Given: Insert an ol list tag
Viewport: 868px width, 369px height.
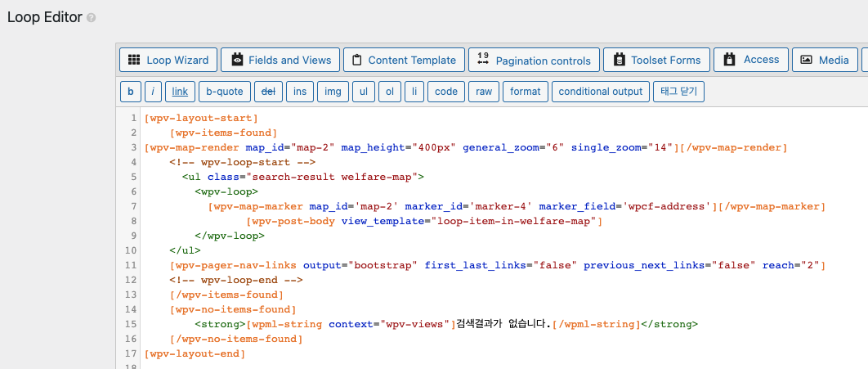Looking at the screenshot, I should click(390, 92).
